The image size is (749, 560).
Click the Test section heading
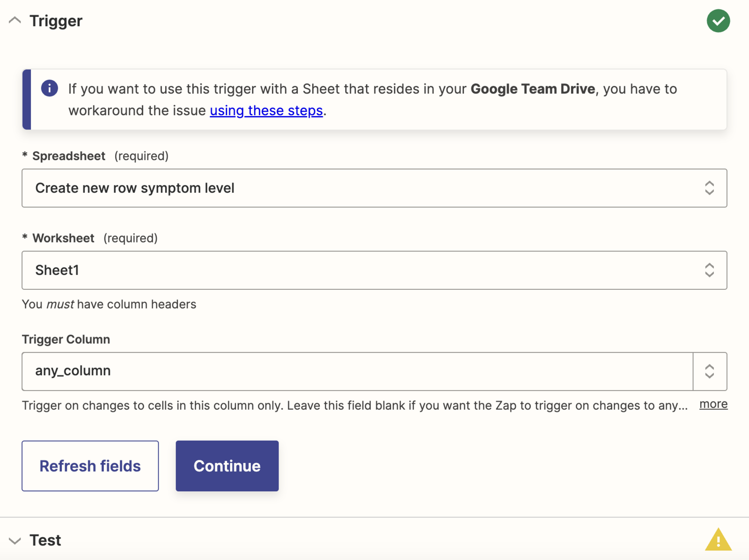[45, 540]
